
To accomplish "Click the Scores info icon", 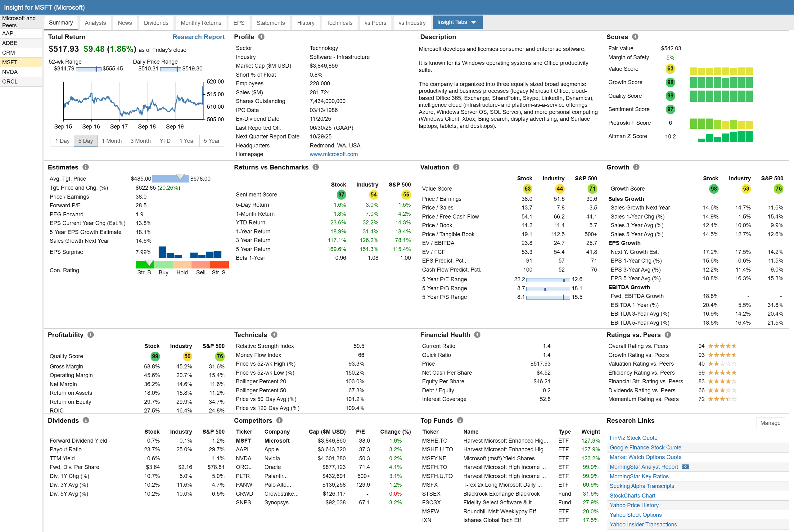I will (x=635, y=37).
